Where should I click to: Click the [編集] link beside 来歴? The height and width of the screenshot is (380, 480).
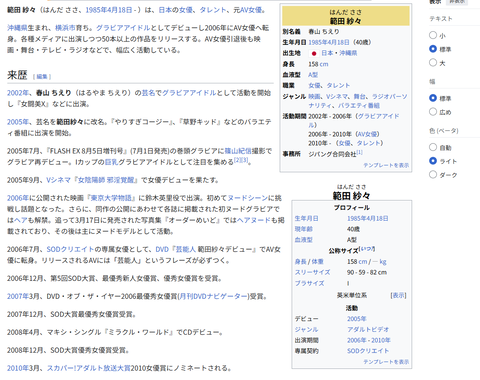42,77
